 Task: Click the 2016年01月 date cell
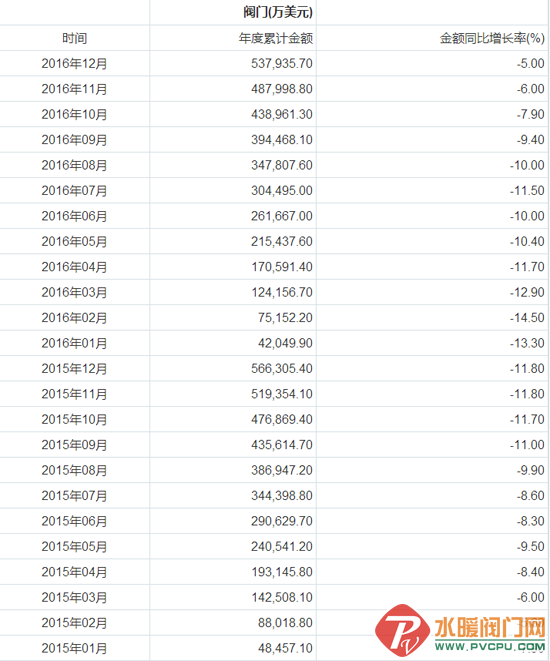pos(74,343)
